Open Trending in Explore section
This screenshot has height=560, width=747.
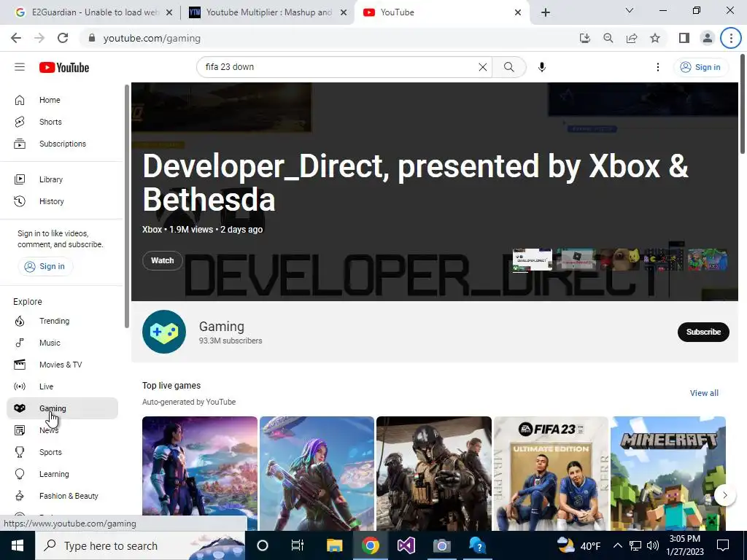[x=62, y=321]
